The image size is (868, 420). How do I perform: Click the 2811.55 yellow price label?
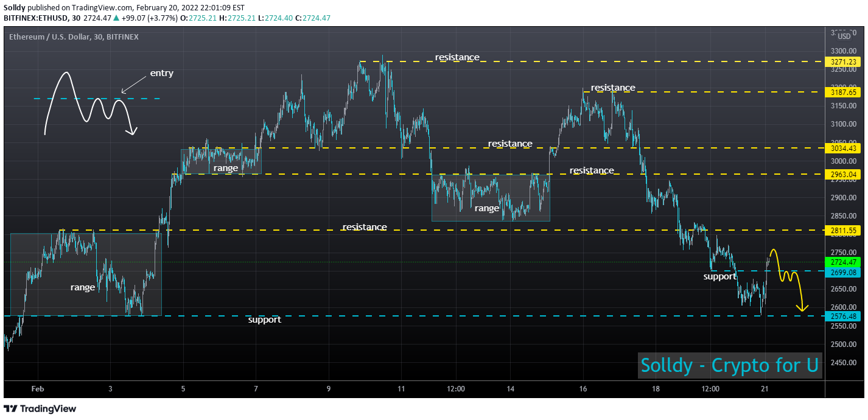click(842, 230)
